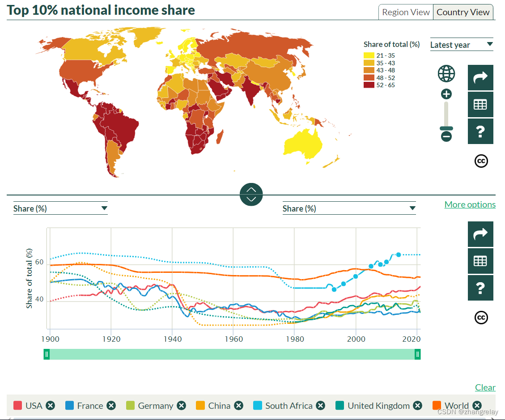Click the left handle of year range slider

[x=47, y=354]
